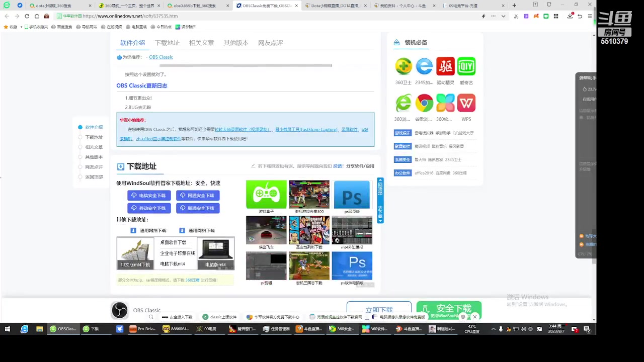Select the 软件介绍 tab
644x362 pixels.
tap(132, 43)
